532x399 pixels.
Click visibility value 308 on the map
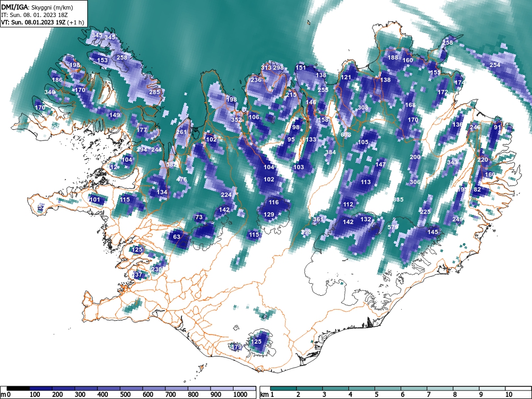tap(363, 107)
